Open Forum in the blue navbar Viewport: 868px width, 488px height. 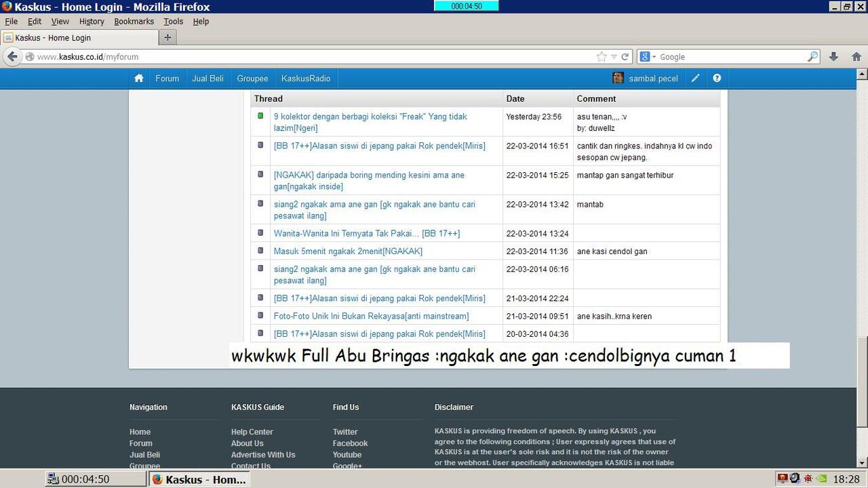point(167,78)
